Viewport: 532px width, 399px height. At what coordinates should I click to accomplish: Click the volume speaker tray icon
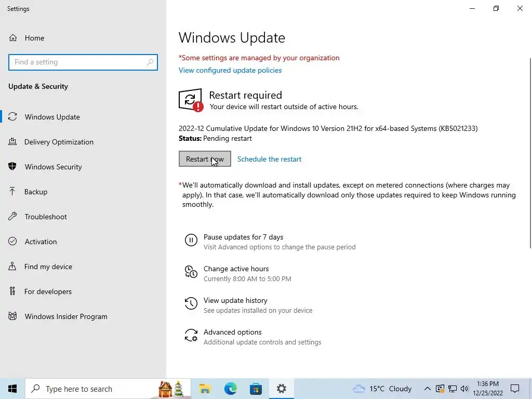coord(464,389)
